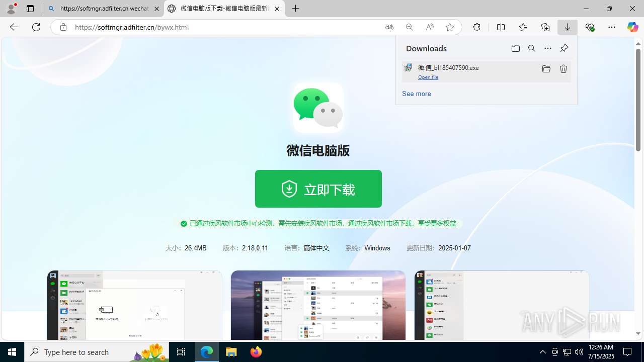The height and width of the screenshot is (362, 644).
Task: Click the See more downloads link
Action: pyautogui.click(x=416, y=94)
